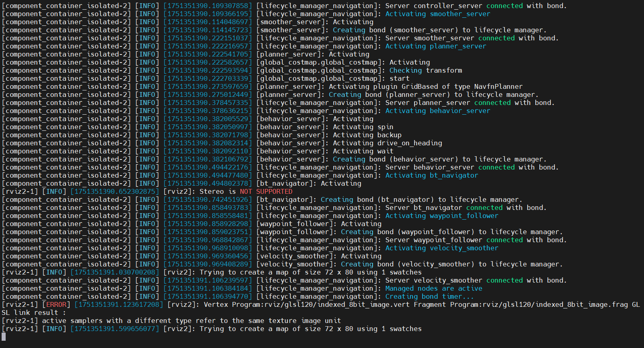Click 'Creating bond timer...' text
This screenshot has width=644, height=348.
(429, 296)
